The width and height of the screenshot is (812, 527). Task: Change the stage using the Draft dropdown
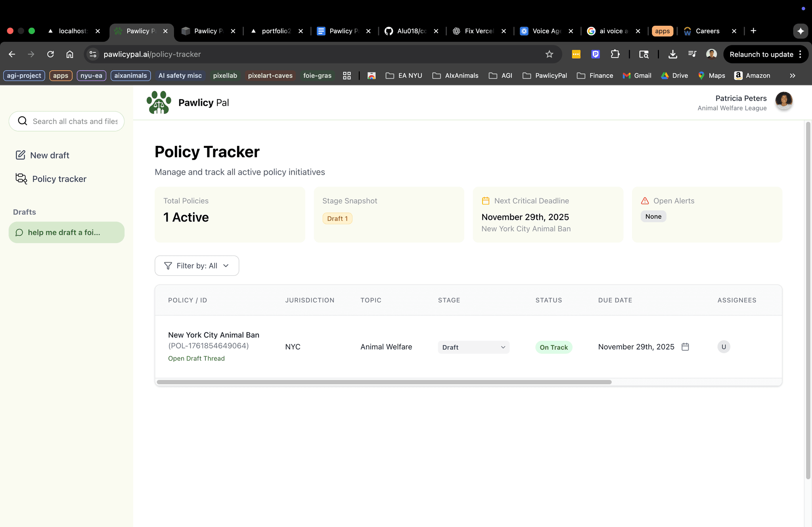pos(473,347)
